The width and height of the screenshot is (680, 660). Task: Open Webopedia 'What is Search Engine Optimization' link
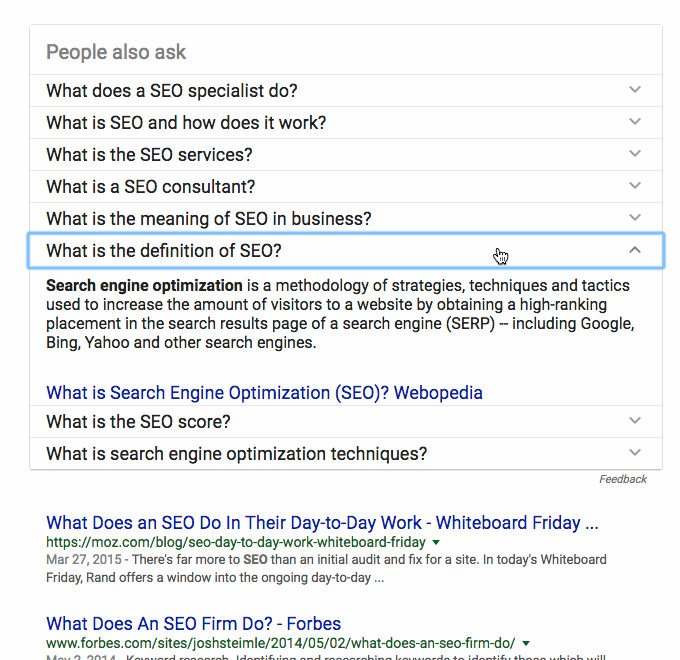264,393
